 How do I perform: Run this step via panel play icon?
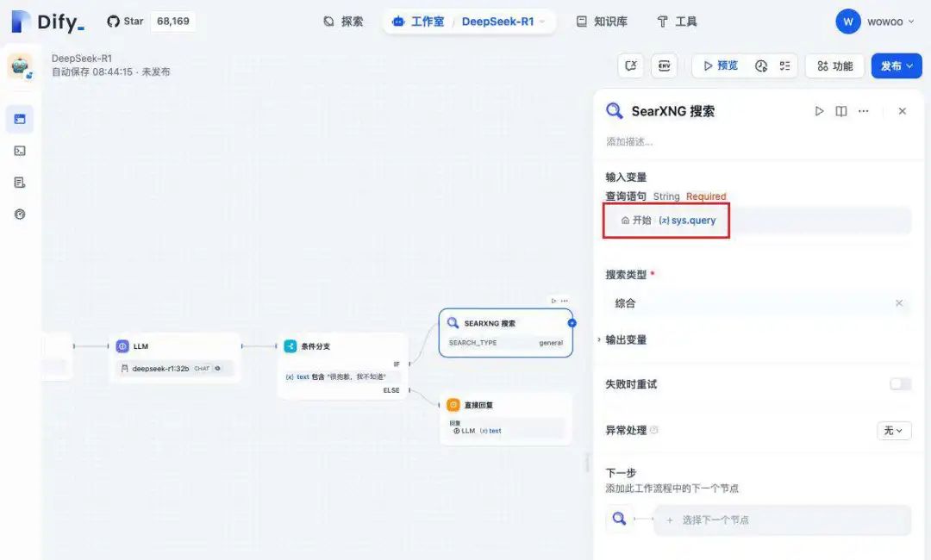coord(820,111)
